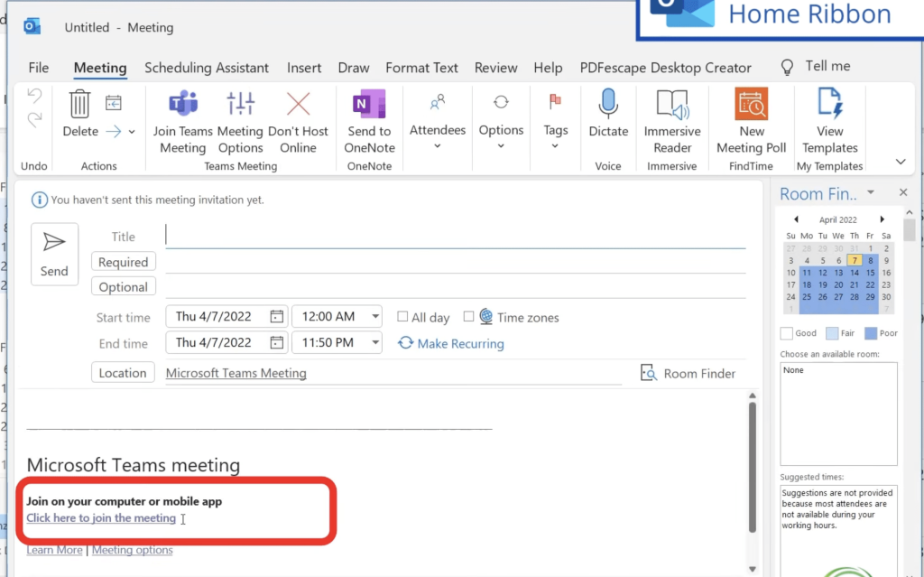Viewport: 924px width, 577px height.
Task: Open the Format Text tab
Action: tap(422, 68)
